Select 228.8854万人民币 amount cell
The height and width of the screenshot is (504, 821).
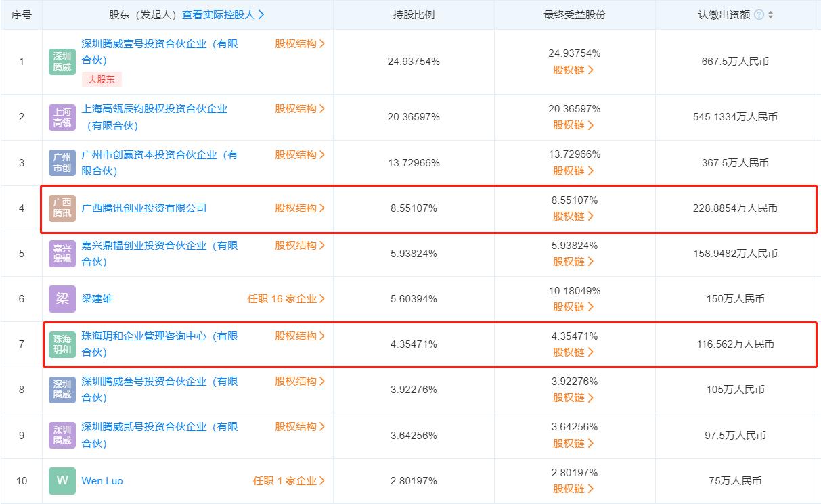[735, 208]
